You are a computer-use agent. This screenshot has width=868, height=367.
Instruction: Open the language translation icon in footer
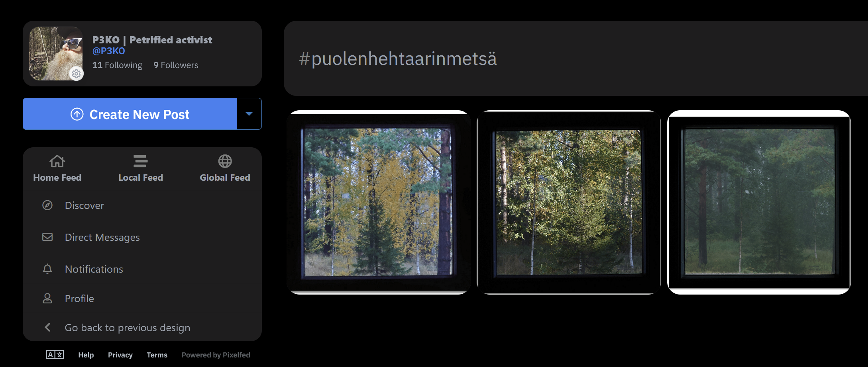pyautogui.click(x=55, y=355)
